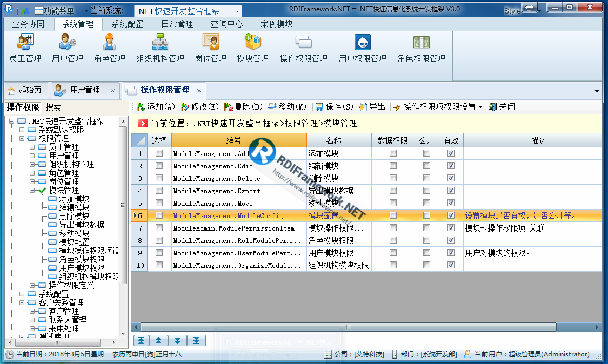Viewport: 608px width, 364px height.
Task: Move item to bottom with last arrow button
Action: coord(196,340)
